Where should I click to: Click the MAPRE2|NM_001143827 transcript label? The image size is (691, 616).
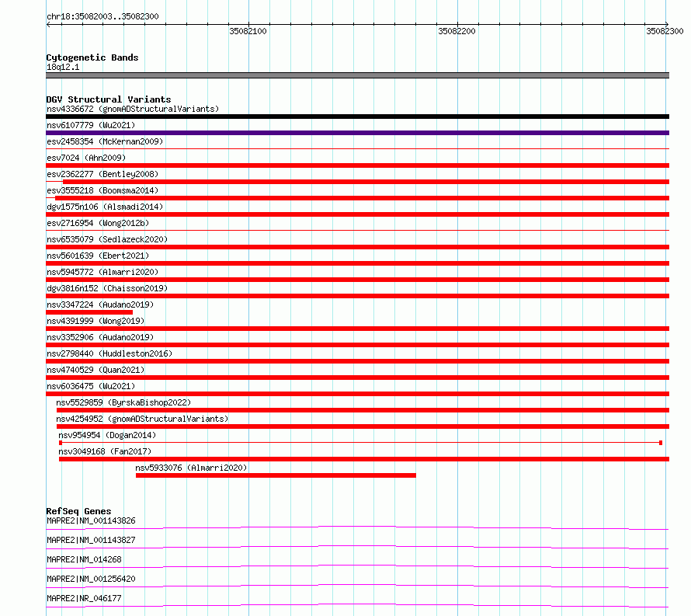[91, 540]
